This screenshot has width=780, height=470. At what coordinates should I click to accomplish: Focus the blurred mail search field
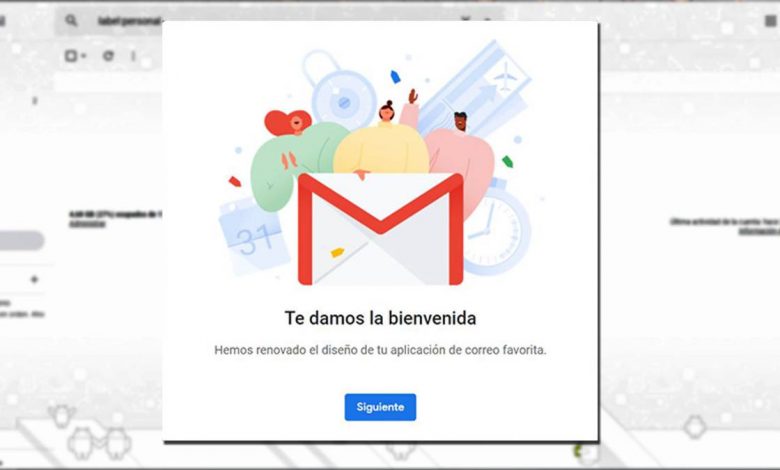point(279,21)
